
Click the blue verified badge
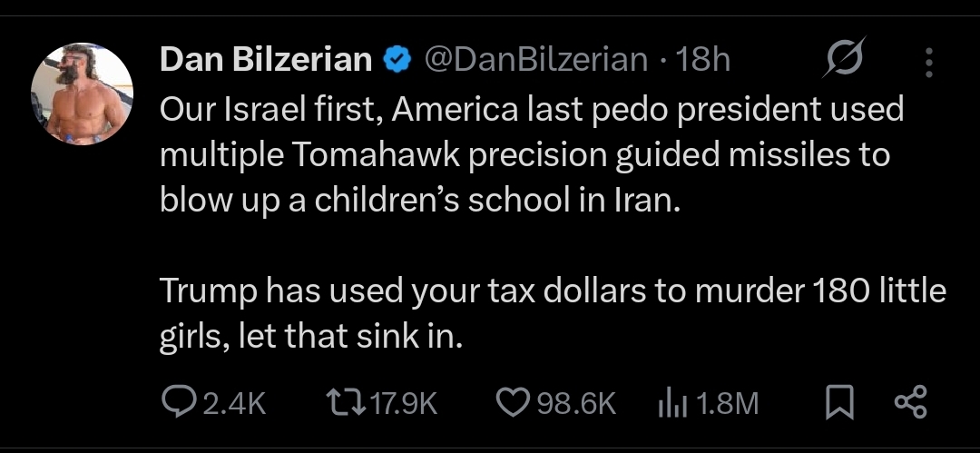pyautogui.click(x=396, y=60)
